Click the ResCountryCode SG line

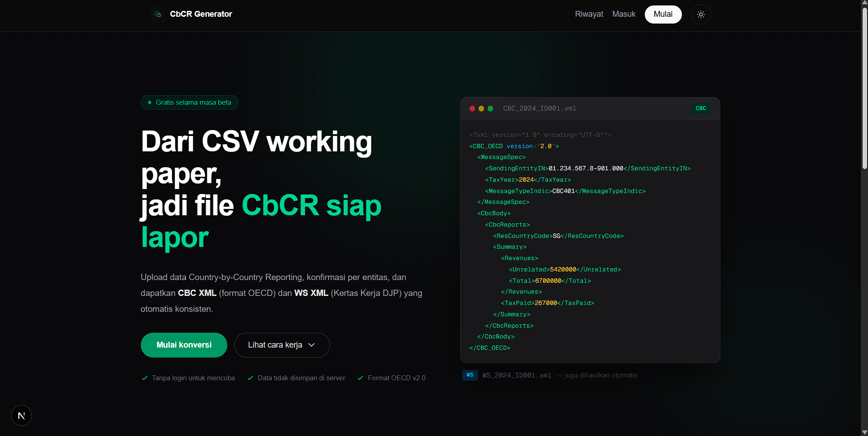coord(558,236)
